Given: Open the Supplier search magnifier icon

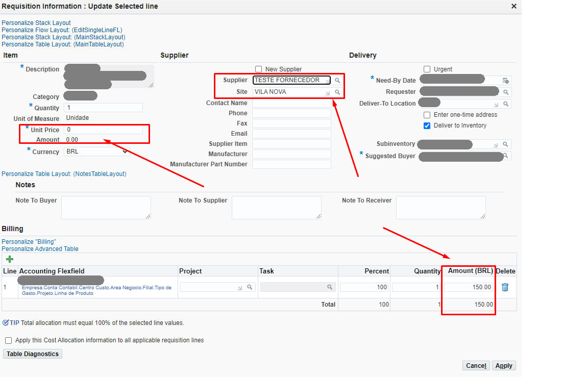Looking at the screenshot, I should 337,80.
